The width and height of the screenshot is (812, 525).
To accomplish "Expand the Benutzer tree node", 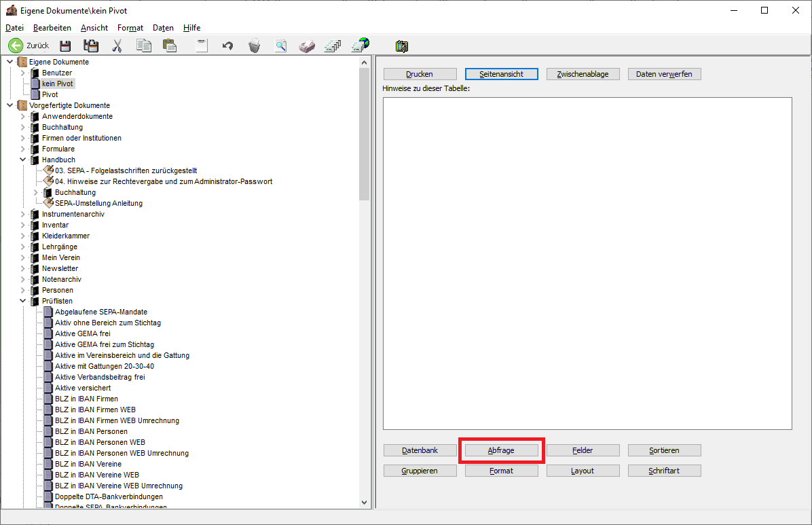I will tap(23, 73).
